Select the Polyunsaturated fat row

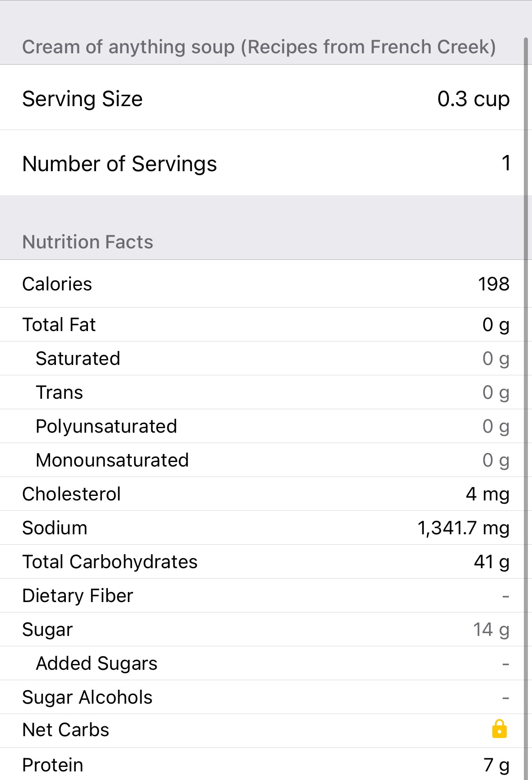[265, 426]
